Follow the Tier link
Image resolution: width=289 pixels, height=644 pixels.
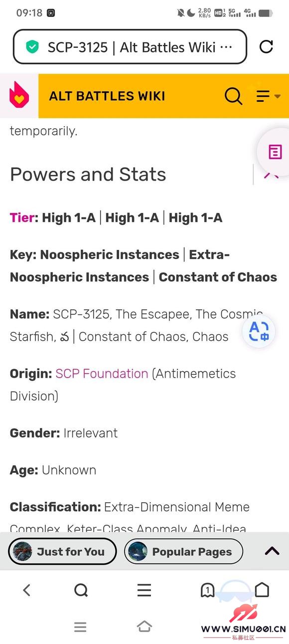point(22,217)
